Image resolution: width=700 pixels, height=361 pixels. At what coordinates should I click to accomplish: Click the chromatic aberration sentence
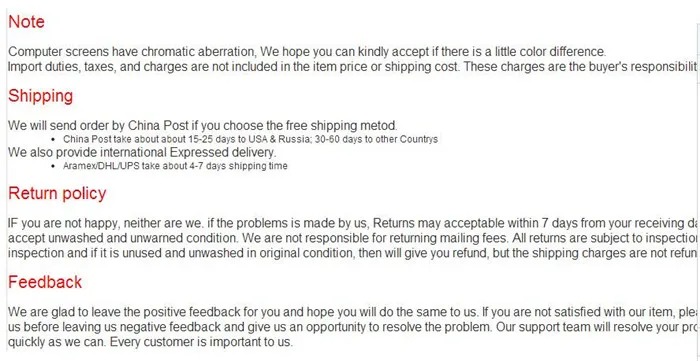pyautogui.click(x=307, y=52)
